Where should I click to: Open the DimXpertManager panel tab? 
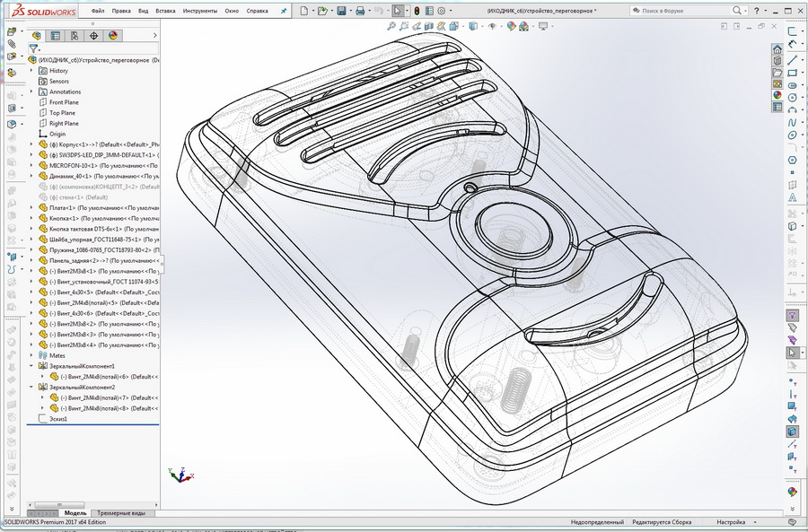pyautogui.click(x=93, y=35)
